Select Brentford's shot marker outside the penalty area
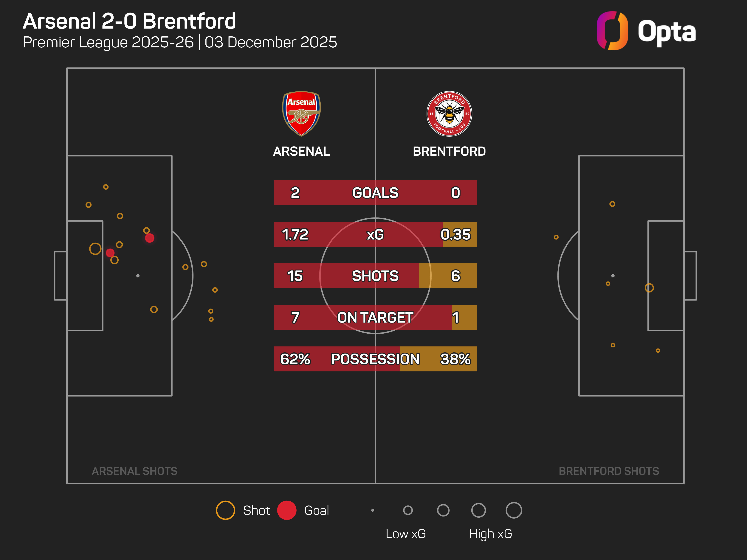 [556, 237]
